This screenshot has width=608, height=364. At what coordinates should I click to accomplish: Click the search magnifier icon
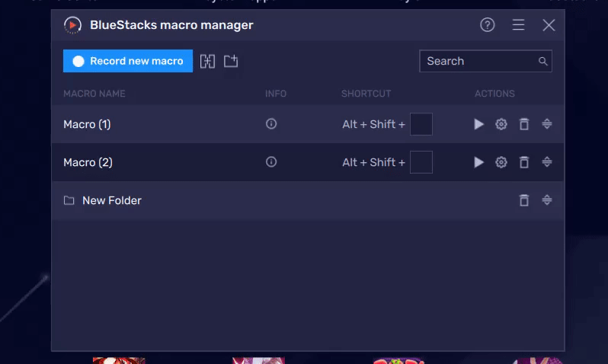542,61
